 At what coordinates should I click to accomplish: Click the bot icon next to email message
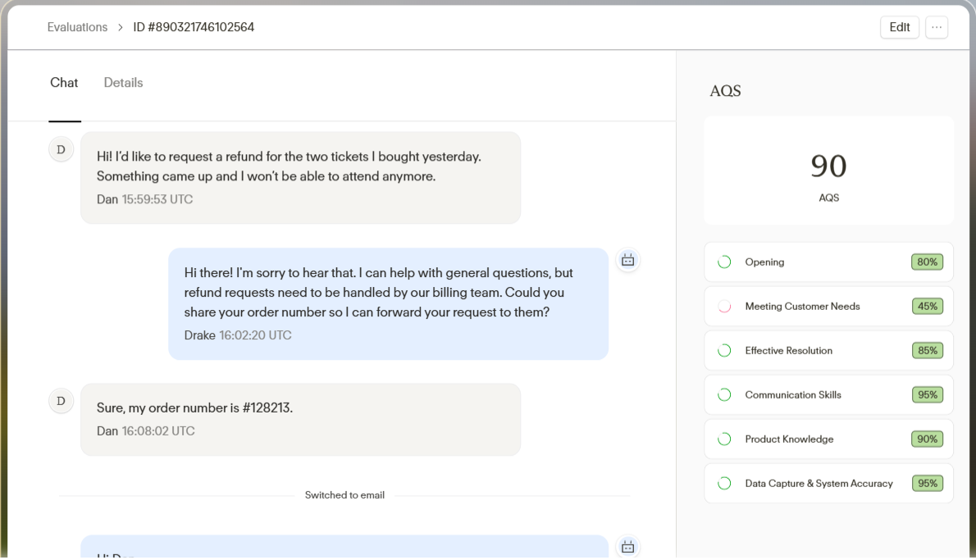[627, 546]
